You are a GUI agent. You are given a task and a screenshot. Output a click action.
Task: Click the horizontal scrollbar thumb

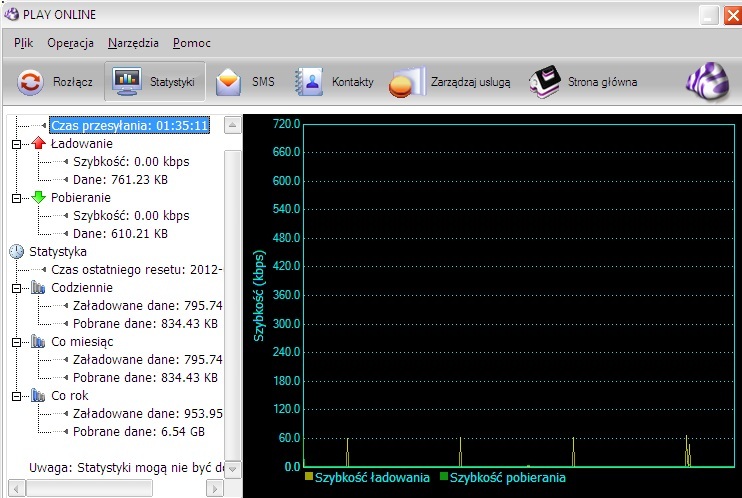pyautogui.click(x=89, y=488)
